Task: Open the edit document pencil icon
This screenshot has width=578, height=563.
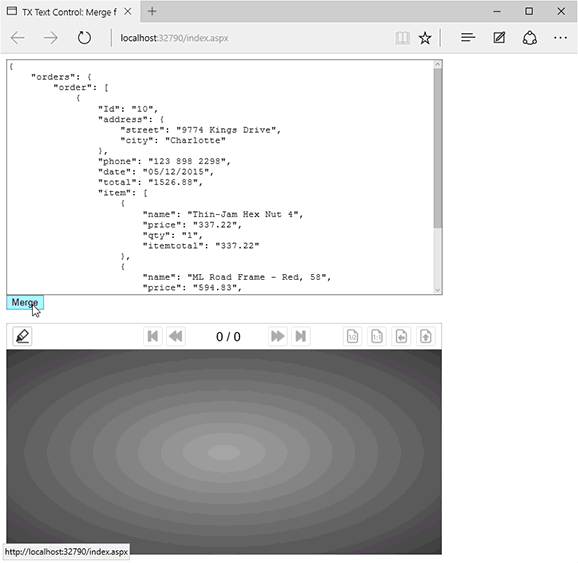Action: pyautogui.click(x=22, y=336)
